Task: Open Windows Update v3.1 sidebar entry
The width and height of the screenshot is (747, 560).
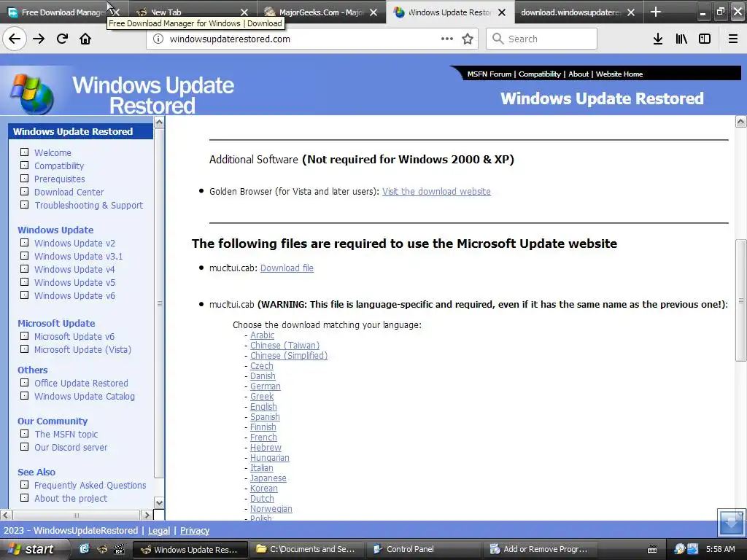Action: [79, 256]
